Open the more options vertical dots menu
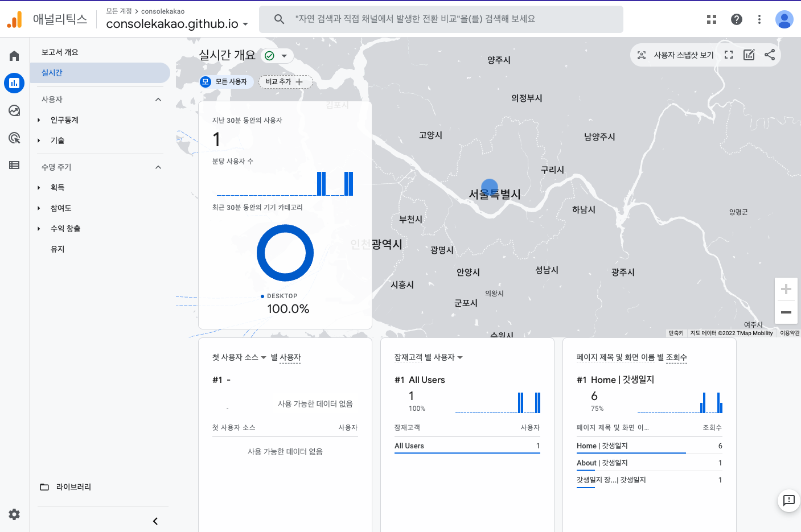801x532 pixels. [x=759, y=19]
